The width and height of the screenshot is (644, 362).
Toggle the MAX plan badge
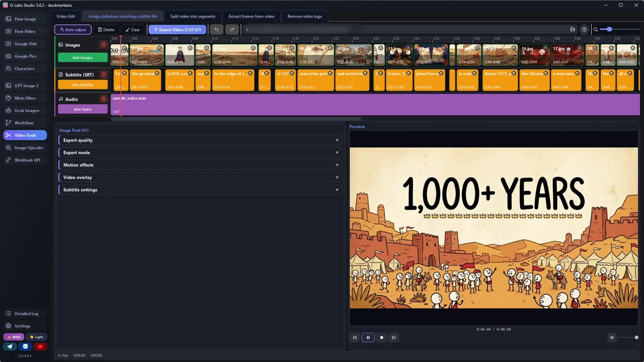(14, 337)
